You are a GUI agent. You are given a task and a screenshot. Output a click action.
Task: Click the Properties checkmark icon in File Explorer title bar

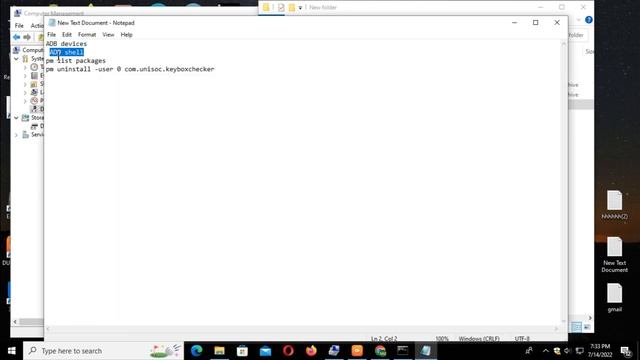pyautogui.click(x=281, y=7)
